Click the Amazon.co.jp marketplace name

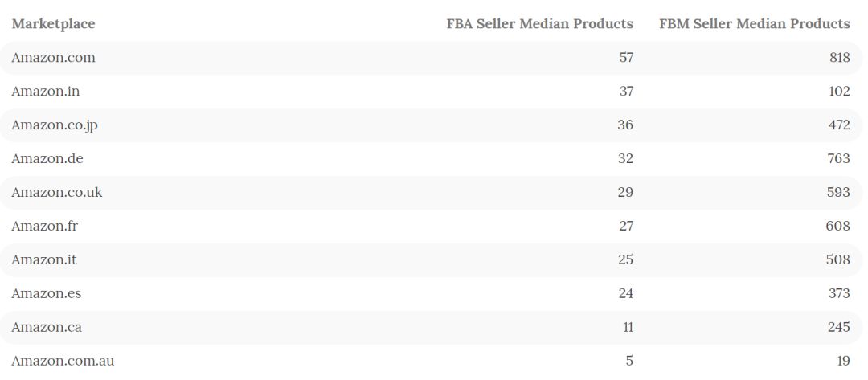tap(55, 125)
